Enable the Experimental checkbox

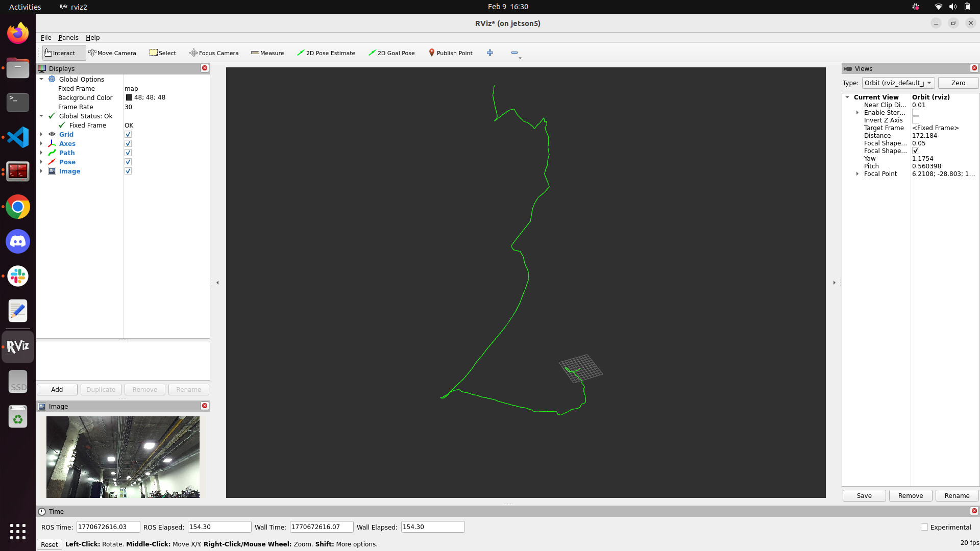pyautogui.click(x=924, y=527)
